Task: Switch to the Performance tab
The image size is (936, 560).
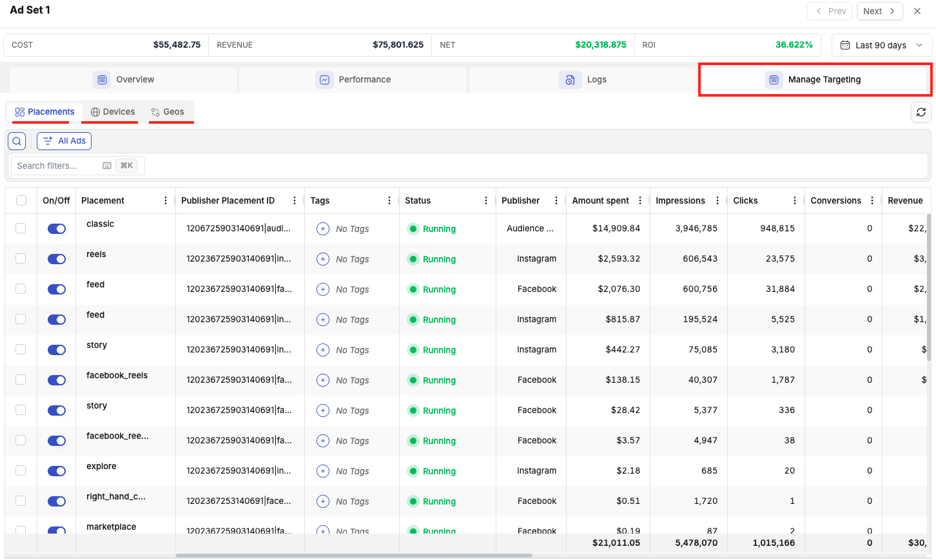Action: tap(353, 80)
